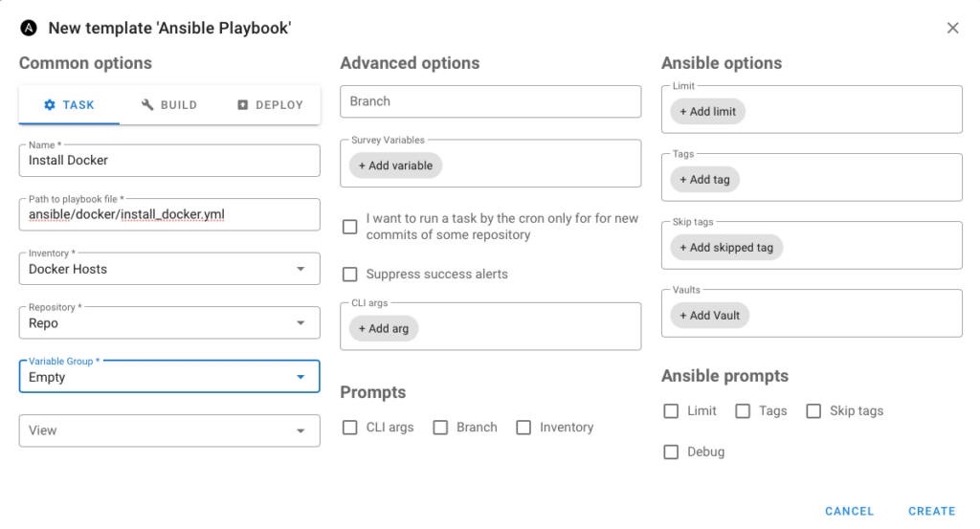Switch to the Build tab
This screenshot has width=980, height=529.
[169, 105]
